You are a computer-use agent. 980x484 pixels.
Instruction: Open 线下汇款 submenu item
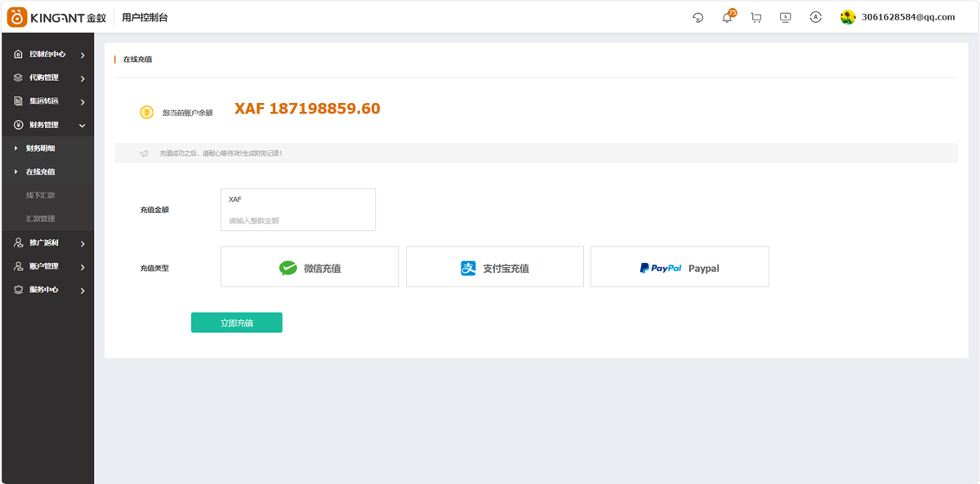pyautogui.click(x=41, y=195)
